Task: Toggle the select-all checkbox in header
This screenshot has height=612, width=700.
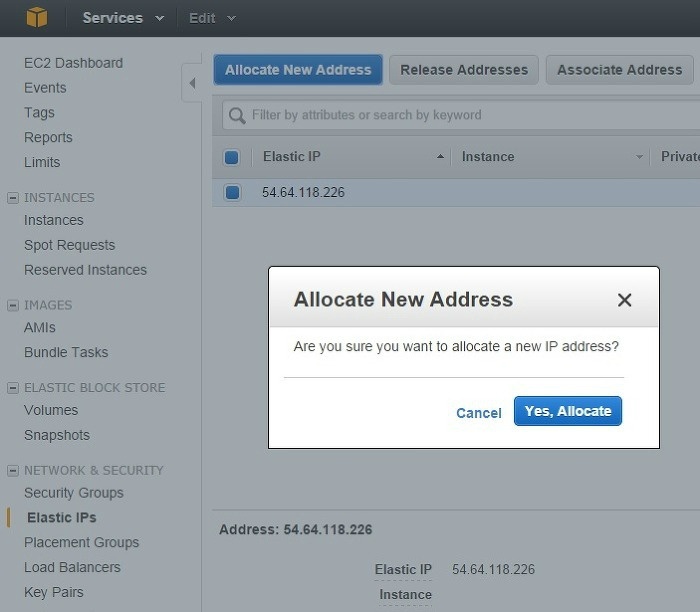Action: 232,157
